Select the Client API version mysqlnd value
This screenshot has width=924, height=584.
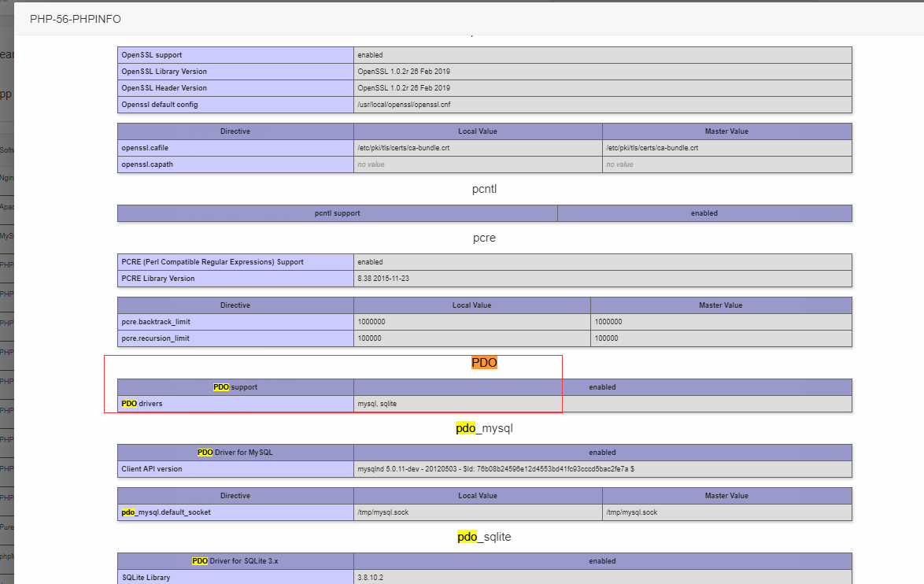[496, 469]
